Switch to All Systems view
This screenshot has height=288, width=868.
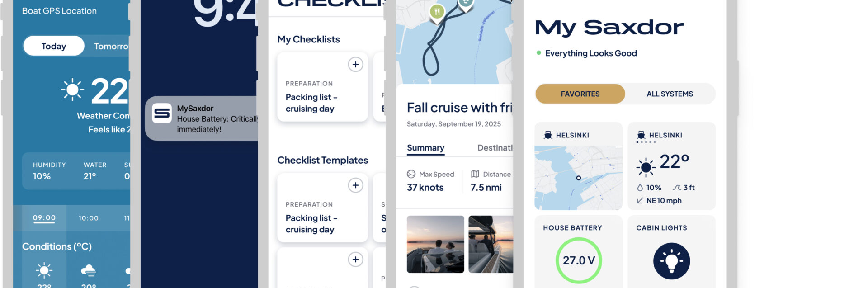(x=670, y=94)
